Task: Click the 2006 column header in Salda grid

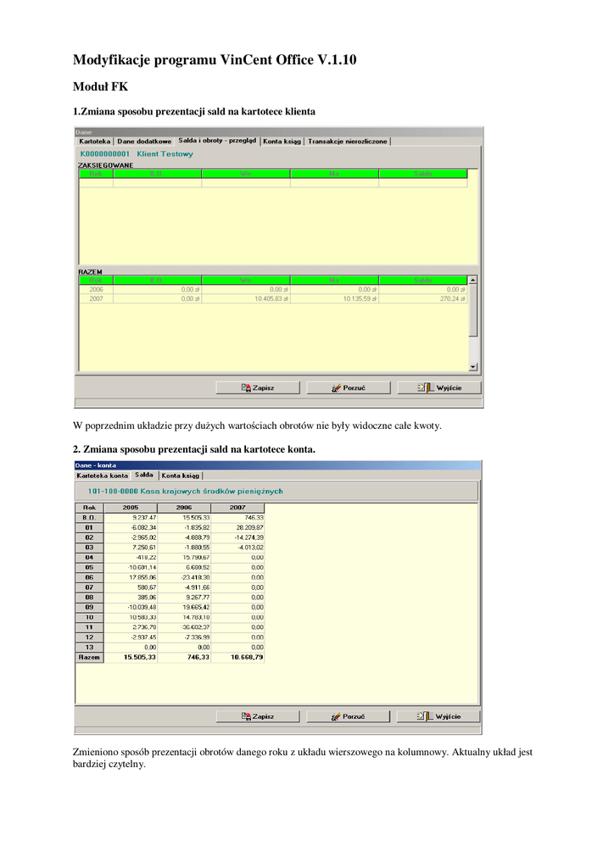Action: pyautogui.click(x=184, y=508)
